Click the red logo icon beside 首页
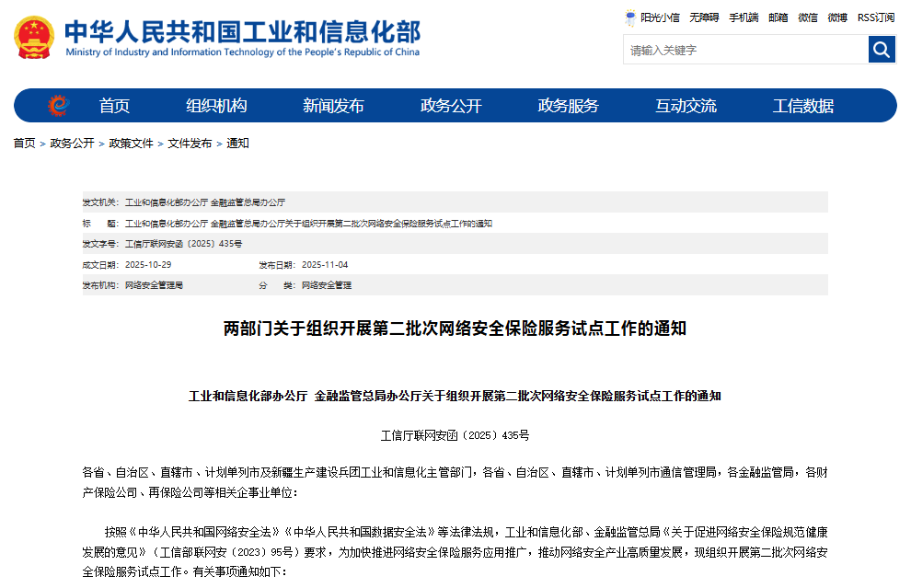Viewport: 911px width, 588px height. click(x=57, y=105)
